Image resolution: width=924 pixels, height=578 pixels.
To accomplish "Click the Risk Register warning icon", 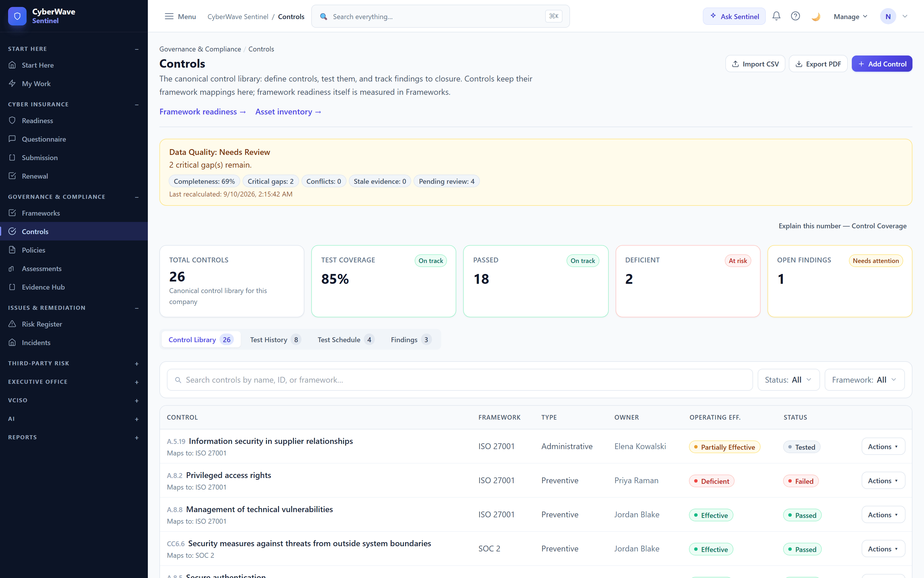I will [x=12, y=324].
